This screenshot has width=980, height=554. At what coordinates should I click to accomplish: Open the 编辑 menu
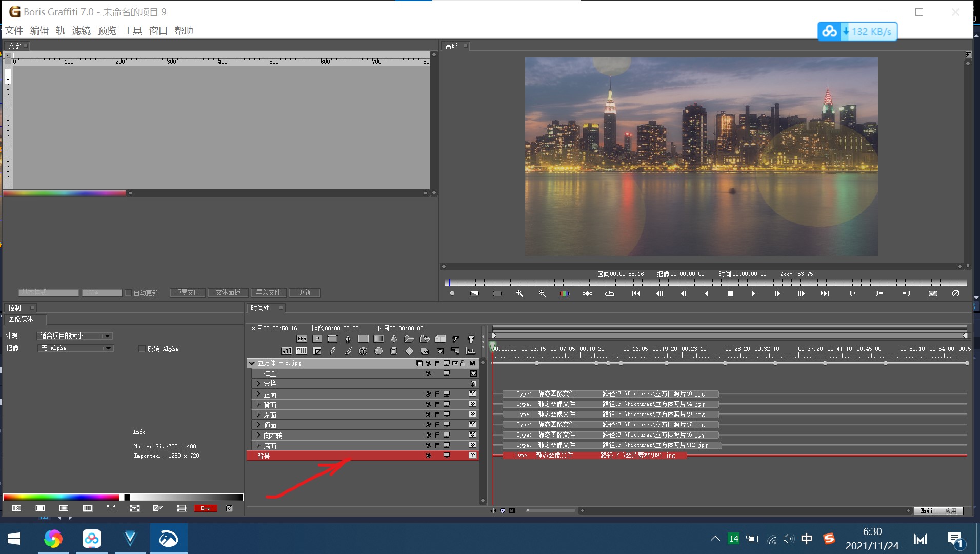[x=39, y=31]
